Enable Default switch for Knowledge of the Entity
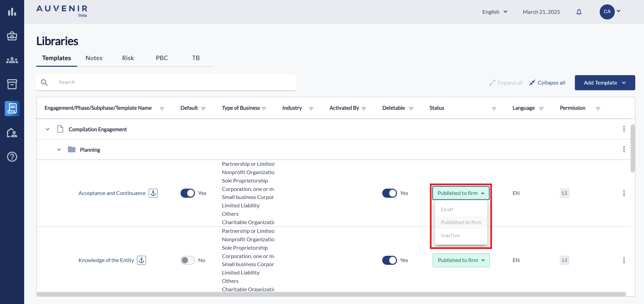This screenshot has height=304, width=644. click(x=188, y=260)
